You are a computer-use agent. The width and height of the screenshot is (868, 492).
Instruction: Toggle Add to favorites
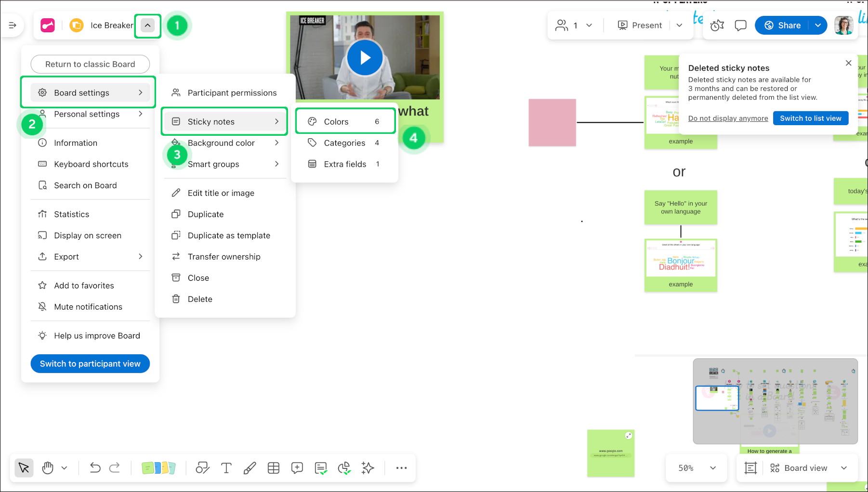pos(84,285)
